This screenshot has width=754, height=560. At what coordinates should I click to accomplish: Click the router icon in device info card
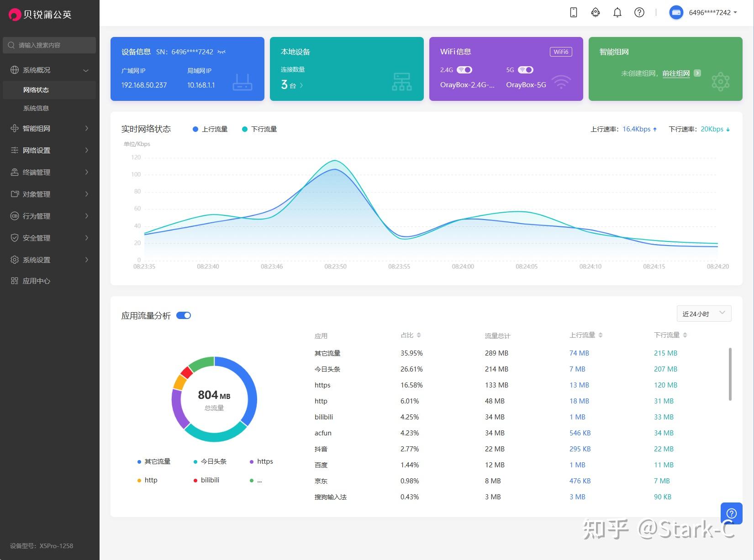point(243,82)
